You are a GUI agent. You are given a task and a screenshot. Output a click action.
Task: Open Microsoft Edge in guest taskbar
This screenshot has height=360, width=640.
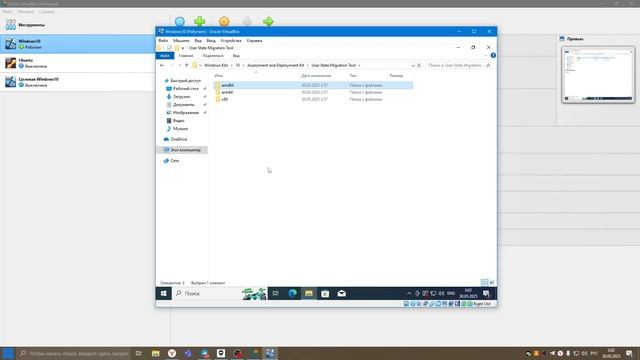coord(292,293)
